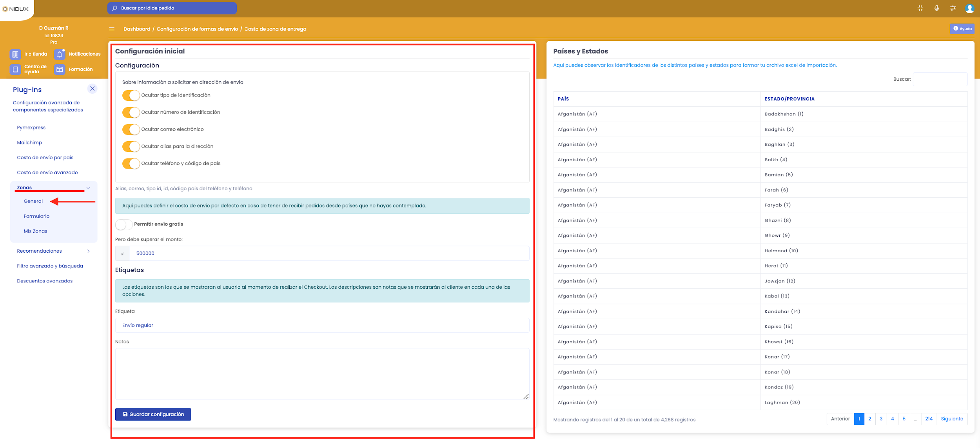
Task: Disable Ocultar correo electrónico switch
Action: 131,129
